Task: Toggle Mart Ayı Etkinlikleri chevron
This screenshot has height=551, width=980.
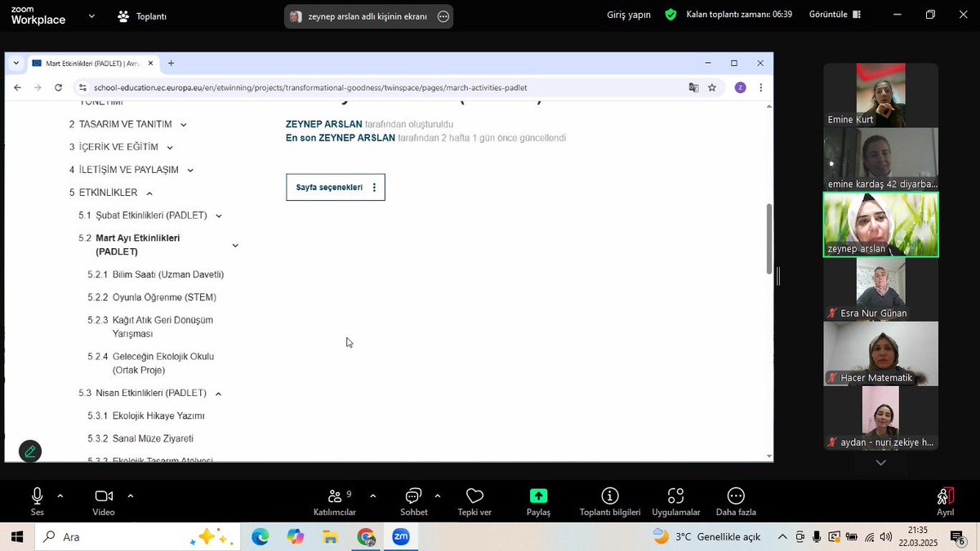Action: (x=235, y=246)
